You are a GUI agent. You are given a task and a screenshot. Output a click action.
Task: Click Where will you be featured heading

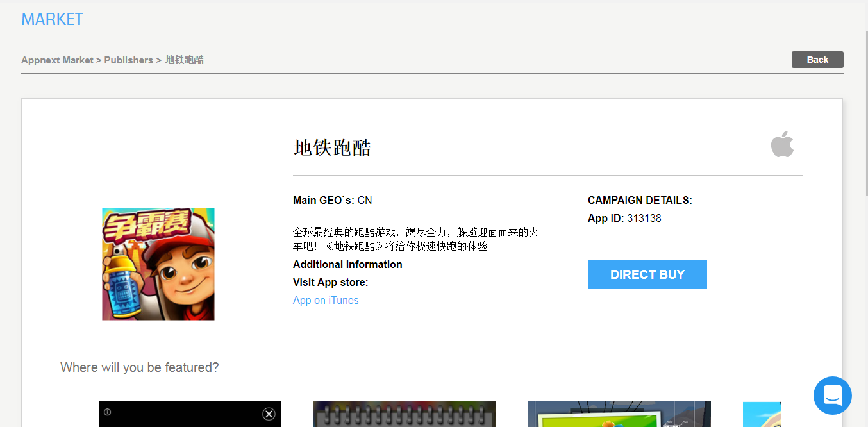coord(140,367)
